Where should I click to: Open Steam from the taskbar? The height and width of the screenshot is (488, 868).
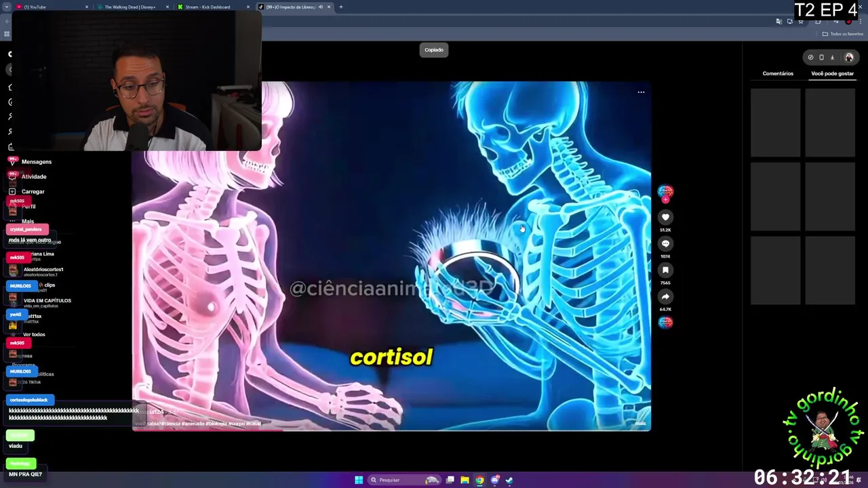(509, 480)
